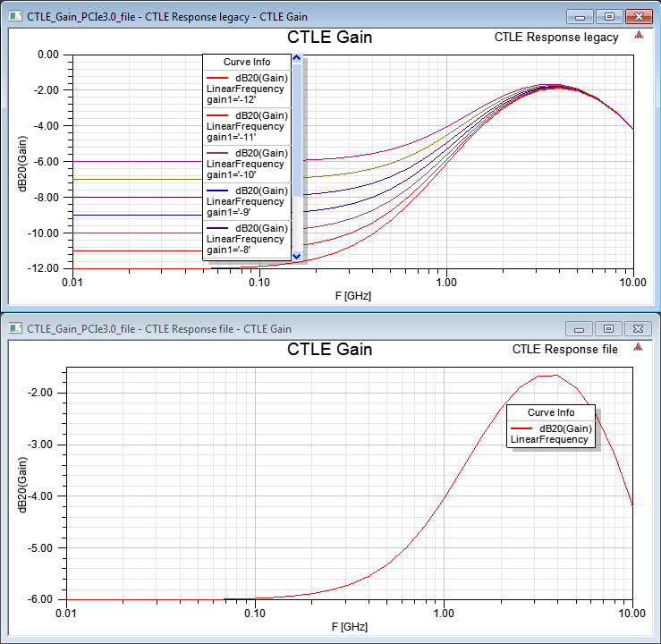
Task: Select the CTLE Gain title in legacy plot
Action: (330, 37)
